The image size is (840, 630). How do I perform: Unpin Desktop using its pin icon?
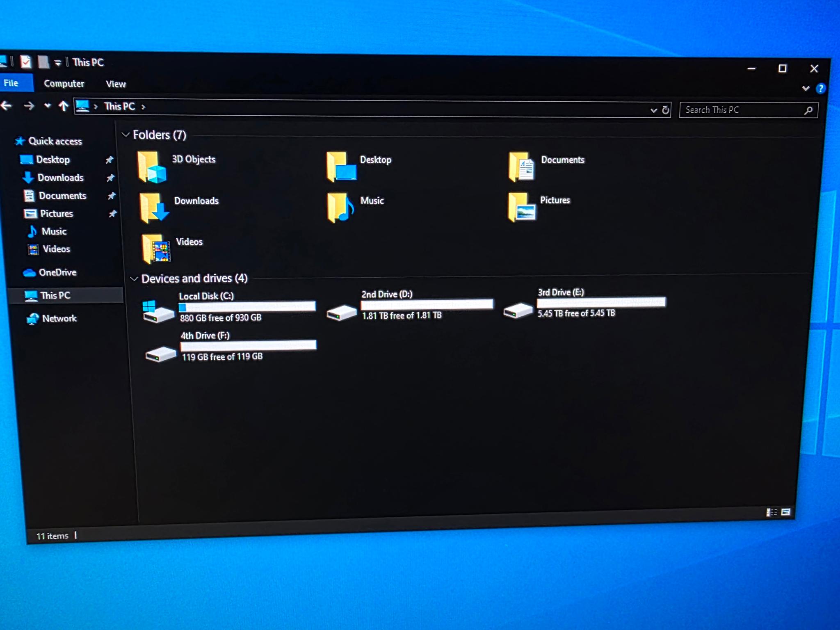coord(109,160)
